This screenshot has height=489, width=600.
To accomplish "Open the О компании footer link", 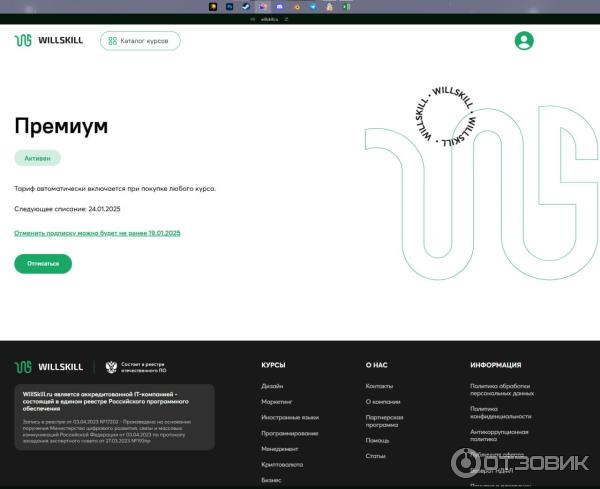I will [383, 402].
